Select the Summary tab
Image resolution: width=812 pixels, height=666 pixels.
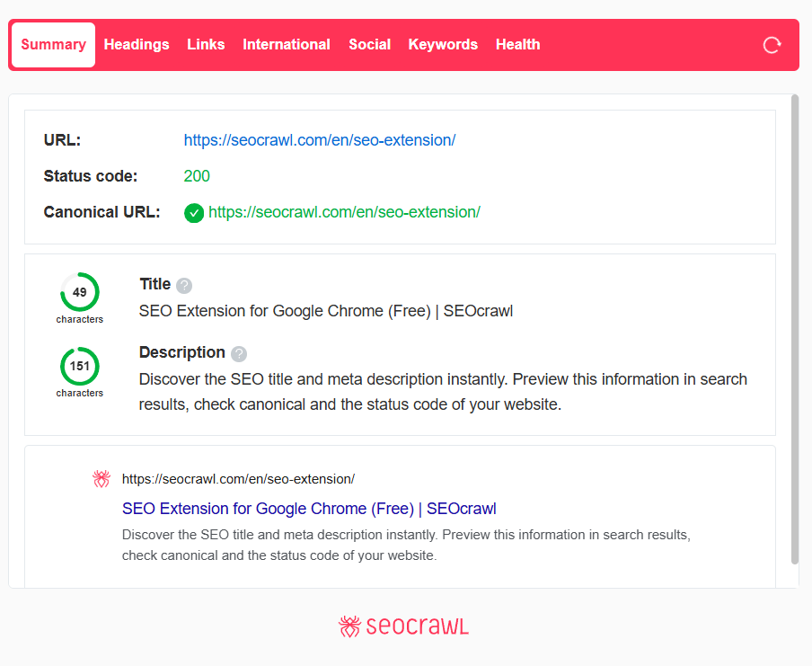54,45
